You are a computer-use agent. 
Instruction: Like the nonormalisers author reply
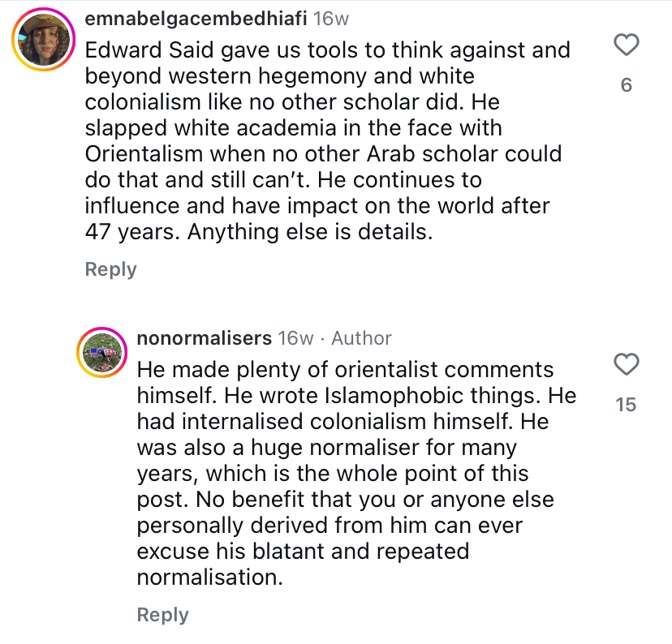click(x=626, y=365)
